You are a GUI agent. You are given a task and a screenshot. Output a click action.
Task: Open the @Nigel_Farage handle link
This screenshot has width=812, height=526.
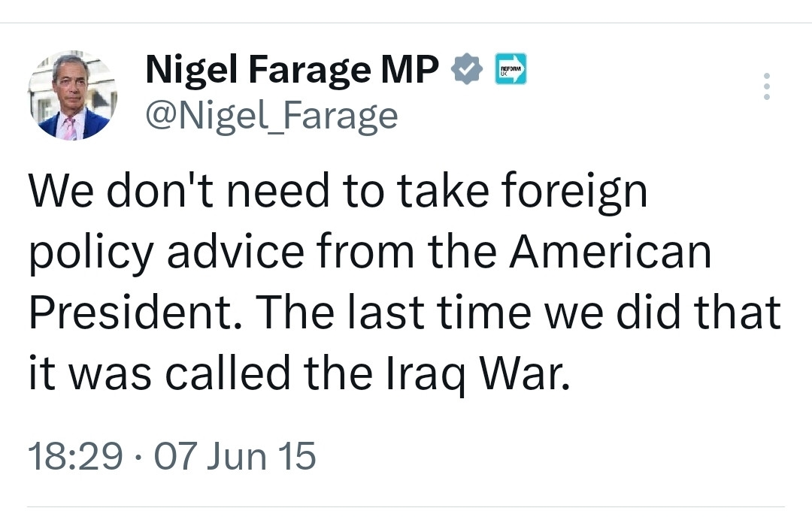coord(271,115)
